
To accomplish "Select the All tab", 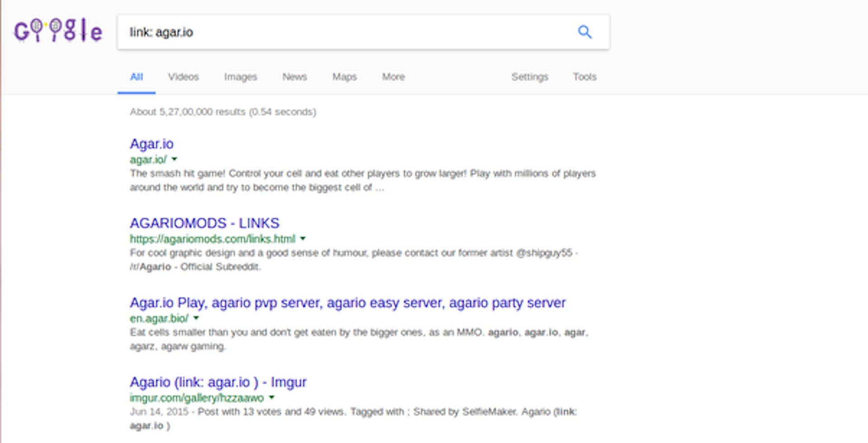I will coord(137,77).
